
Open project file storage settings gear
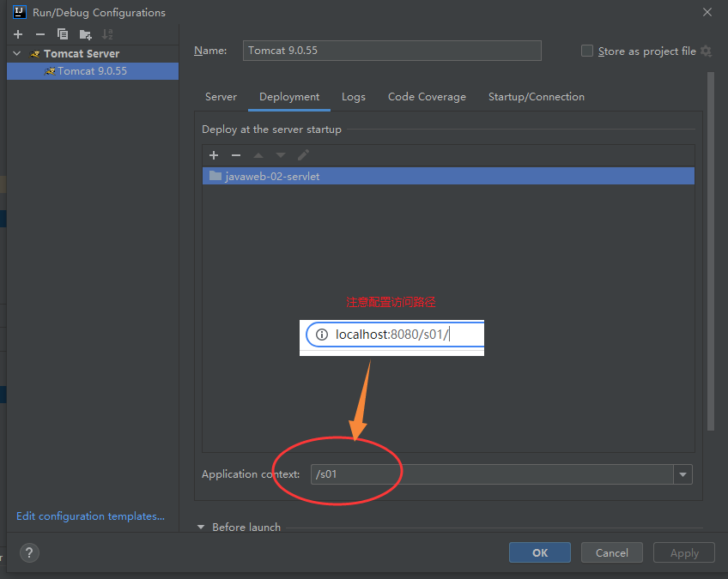(x=707, y=51)
